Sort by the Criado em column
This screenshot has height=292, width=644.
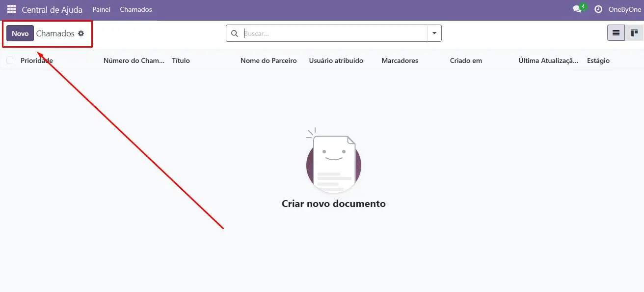[x=466, y=60]
